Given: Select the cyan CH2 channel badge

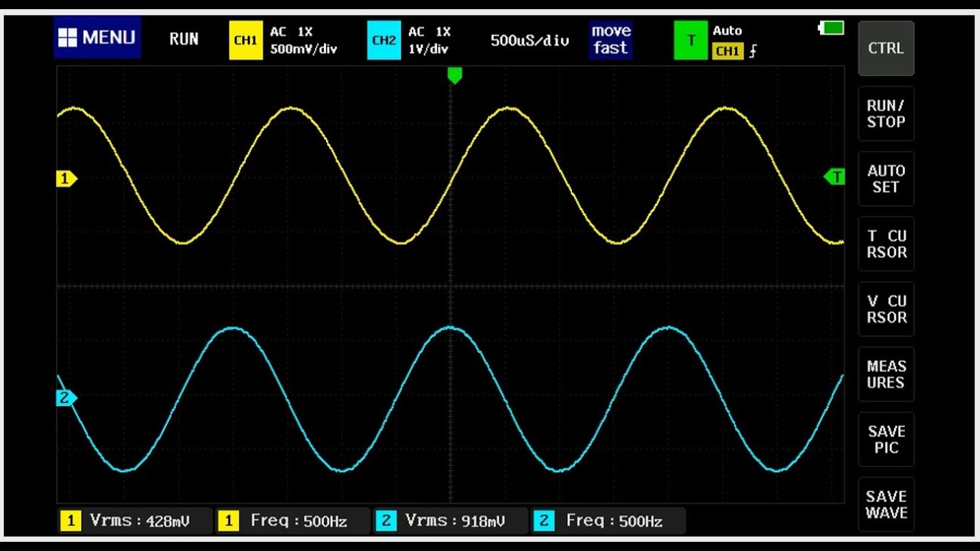Looking at the screenshot, I should click(384, 40).
